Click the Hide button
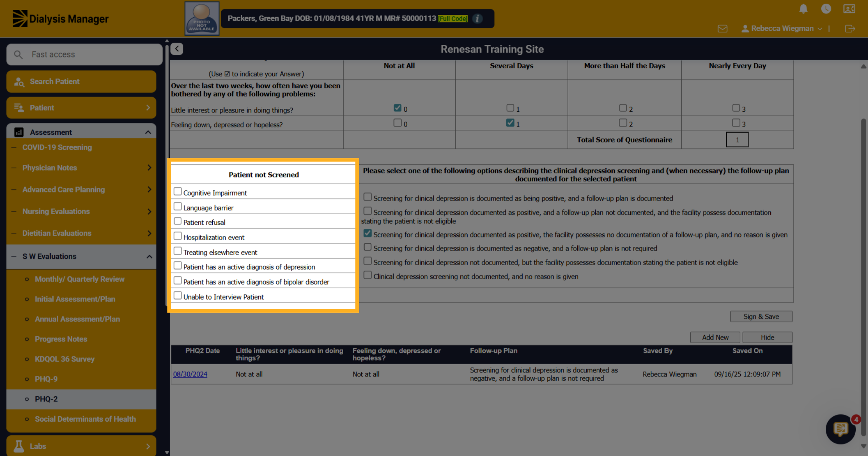Screen dimensions: 868x456 [x=767, y=337]
